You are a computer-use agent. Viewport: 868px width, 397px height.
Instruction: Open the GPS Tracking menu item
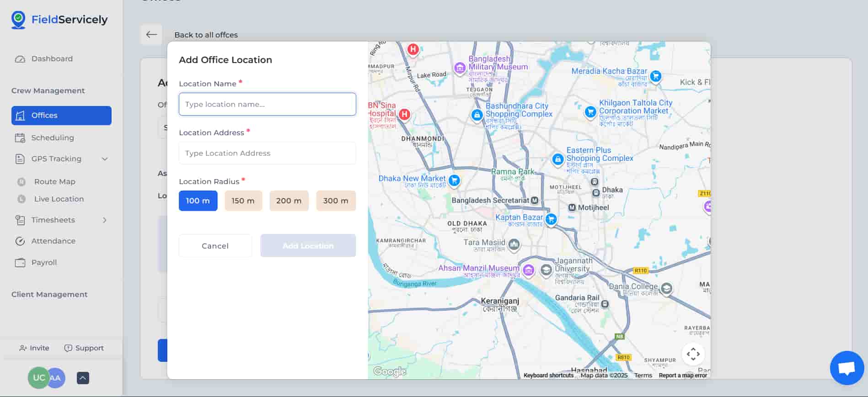(x=56, y=159)
